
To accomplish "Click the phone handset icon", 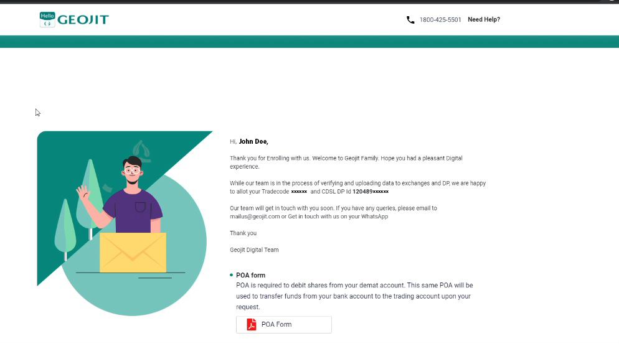I will (410, 20).
